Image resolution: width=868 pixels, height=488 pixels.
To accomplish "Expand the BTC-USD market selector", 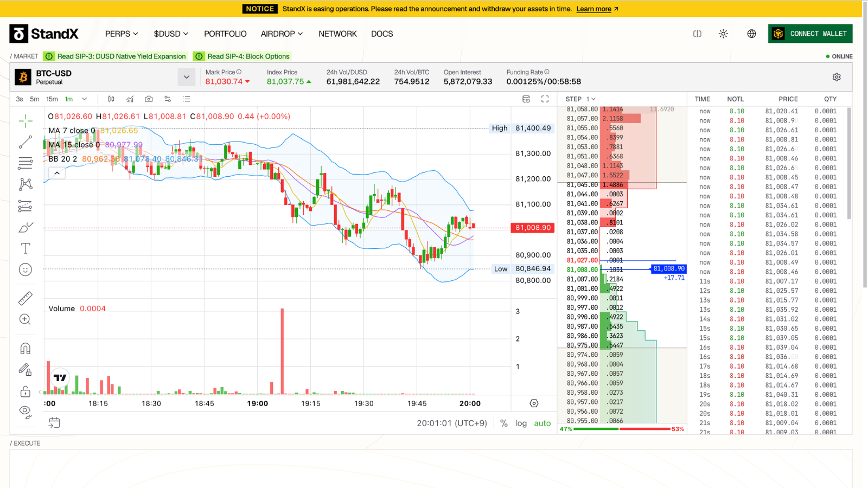I will click(x=186, y=77).
